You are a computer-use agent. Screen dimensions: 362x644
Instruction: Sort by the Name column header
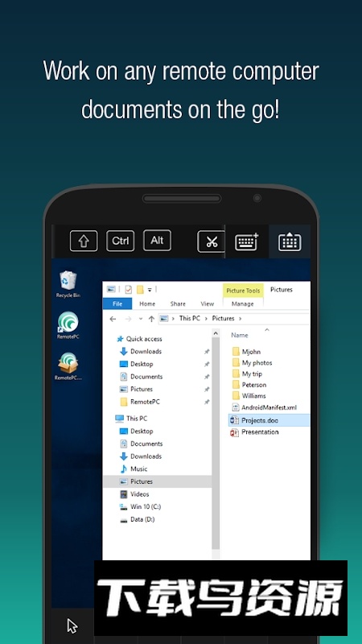[x=239, y=335]
